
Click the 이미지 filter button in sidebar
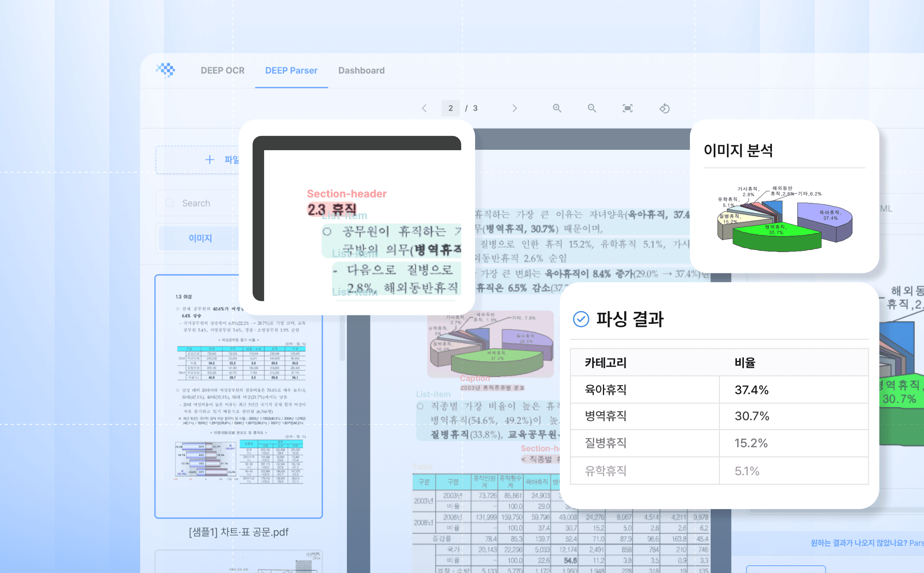(x=200, y=238)
